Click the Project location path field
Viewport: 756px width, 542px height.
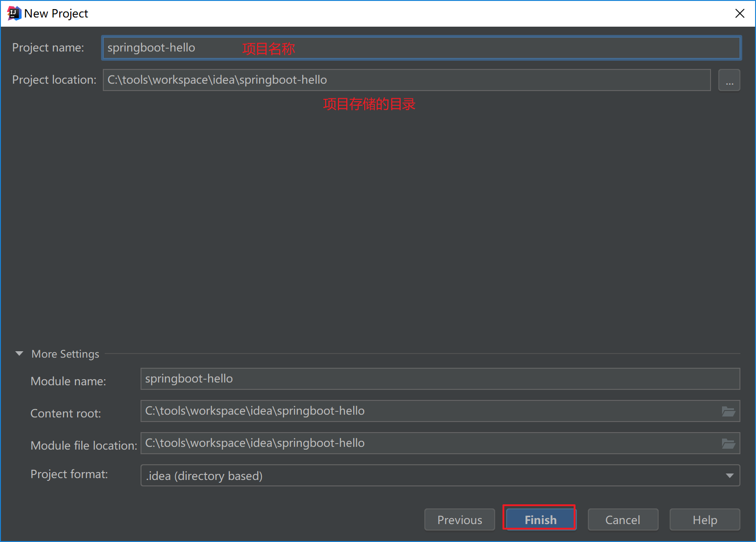coord(407,80)
